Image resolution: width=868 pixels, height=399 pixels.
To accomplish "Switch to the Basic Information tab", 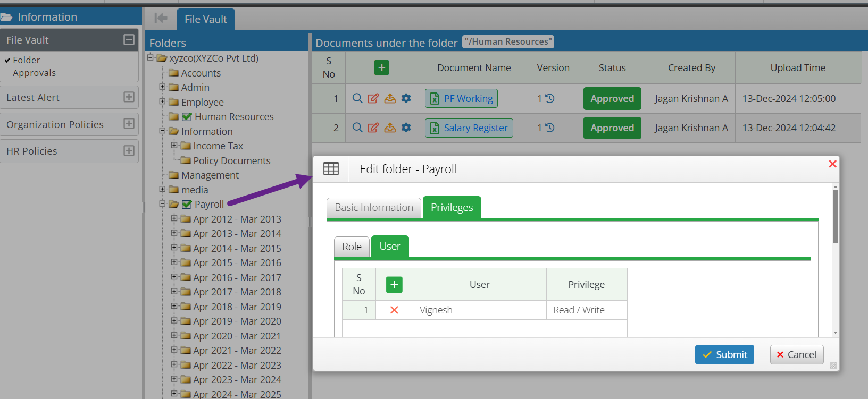I will (374, 208).
